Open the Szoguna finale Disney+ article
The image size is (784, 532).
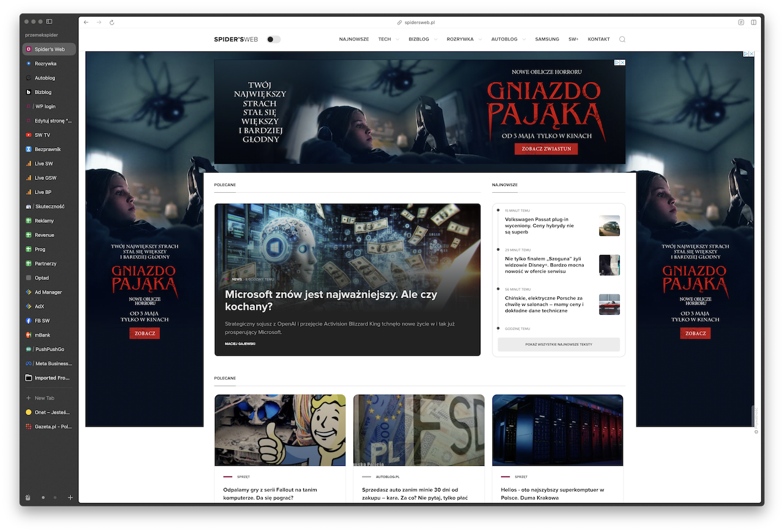[544, 264]
